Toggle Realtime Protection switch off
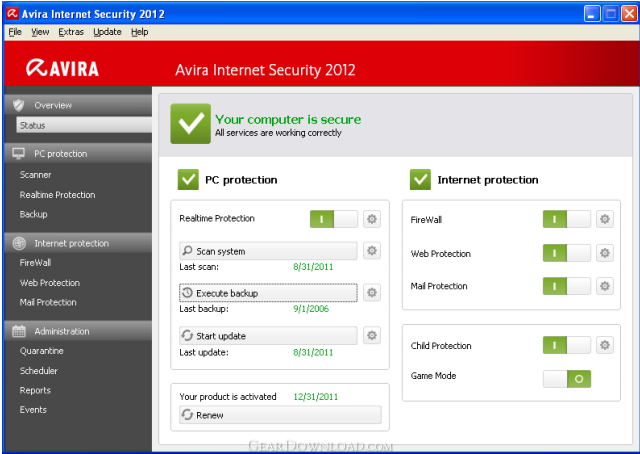Image resolution: width=640 pixels, height=454 pixels. point(333,219)
